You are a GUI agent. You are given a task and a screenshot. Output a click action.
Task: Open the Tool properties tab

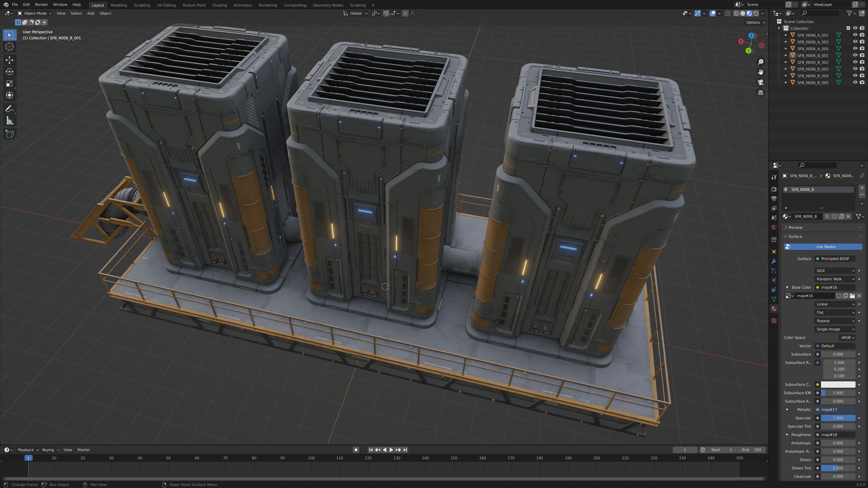click(x=774, y=177)
